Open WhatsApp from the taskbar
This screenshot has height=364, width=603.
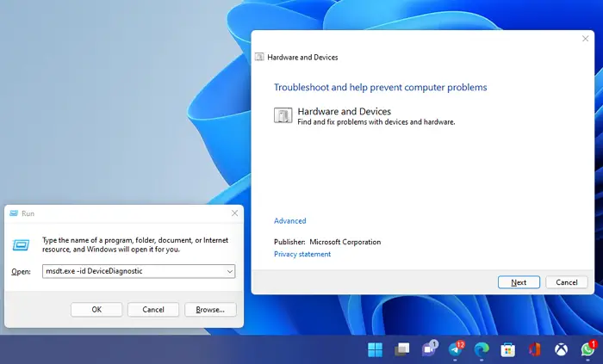(588, 349)
